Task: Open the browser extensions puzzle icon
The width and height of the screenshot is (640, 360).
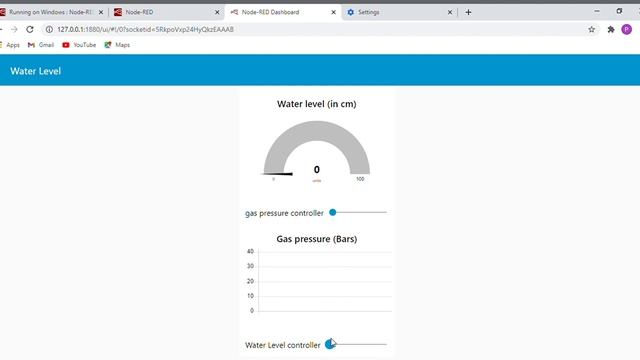Action: coord(611,29)
